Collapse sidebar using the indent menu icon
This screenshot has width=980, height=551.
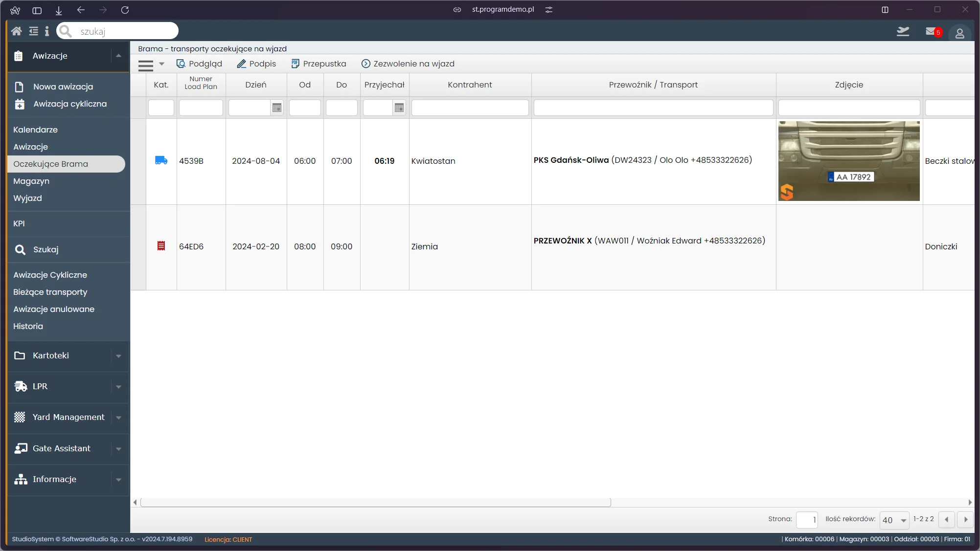(33, 31)
